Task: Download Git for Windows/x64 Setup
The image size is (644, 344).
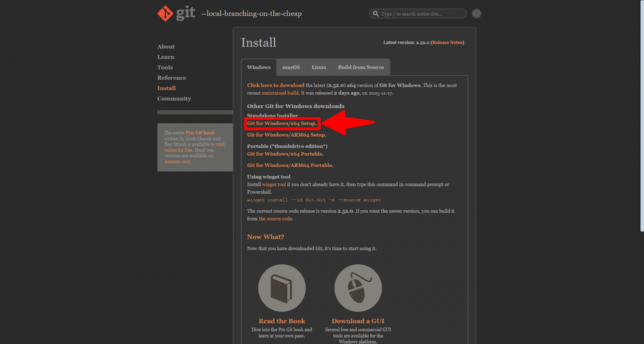Action: click(x=281, y=123)
